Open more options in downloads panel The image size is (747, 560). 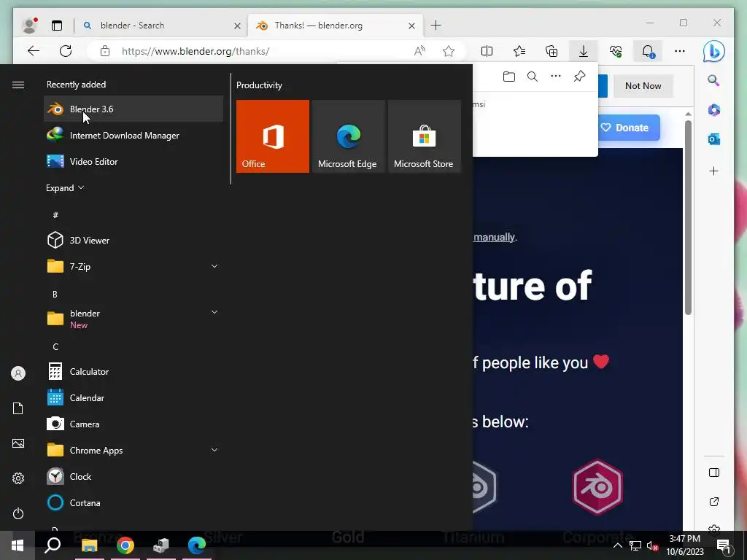click(555, 76)
